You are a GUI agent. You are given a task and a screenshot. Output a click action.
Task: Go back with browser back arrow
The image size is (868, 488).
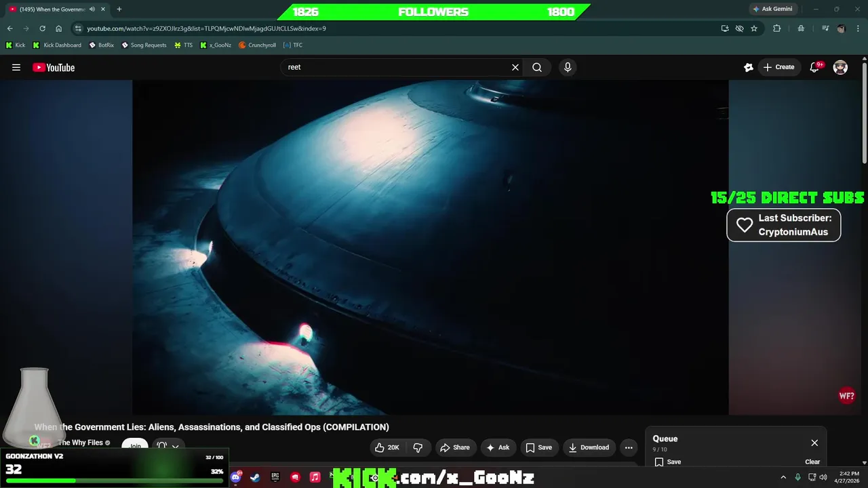coord(10,28)
